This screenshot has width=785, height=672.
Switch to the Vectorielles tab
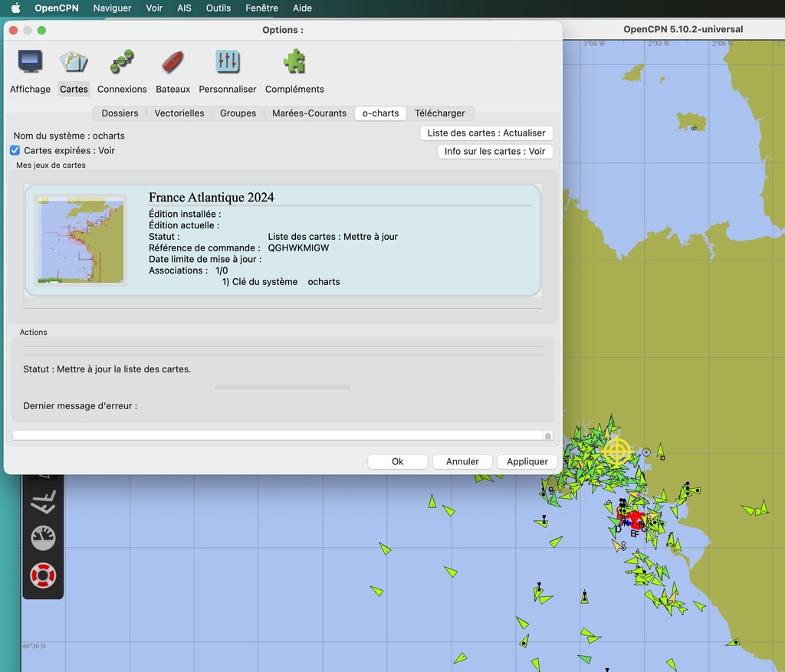pyautogui.click(x=179, y=113)
